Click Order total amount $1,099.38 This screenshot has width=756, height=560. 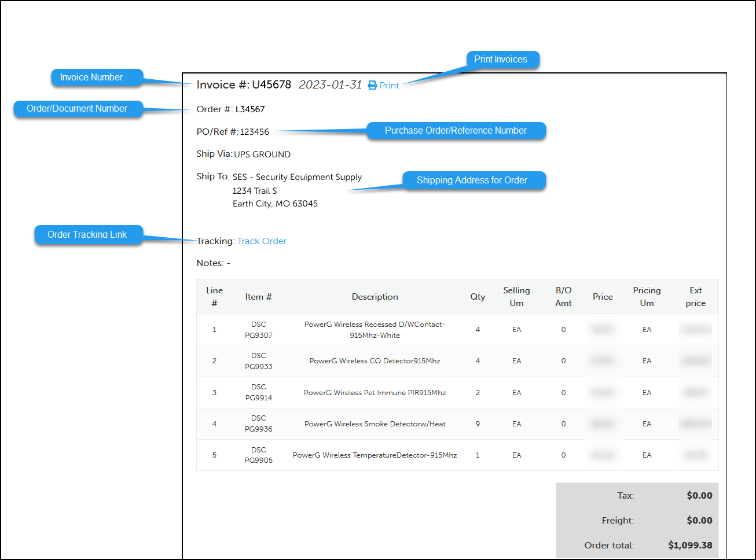[x=690, y=545]
